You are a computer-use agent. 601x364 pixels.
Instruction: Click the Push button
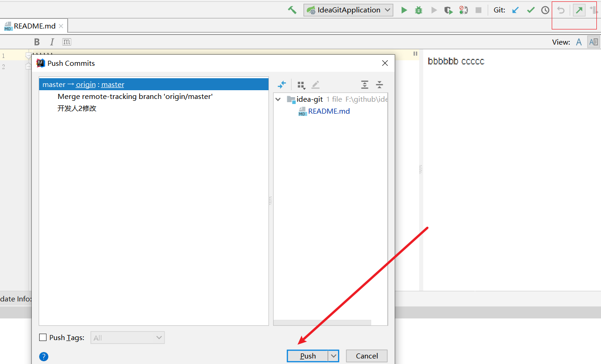pos(308,356)
